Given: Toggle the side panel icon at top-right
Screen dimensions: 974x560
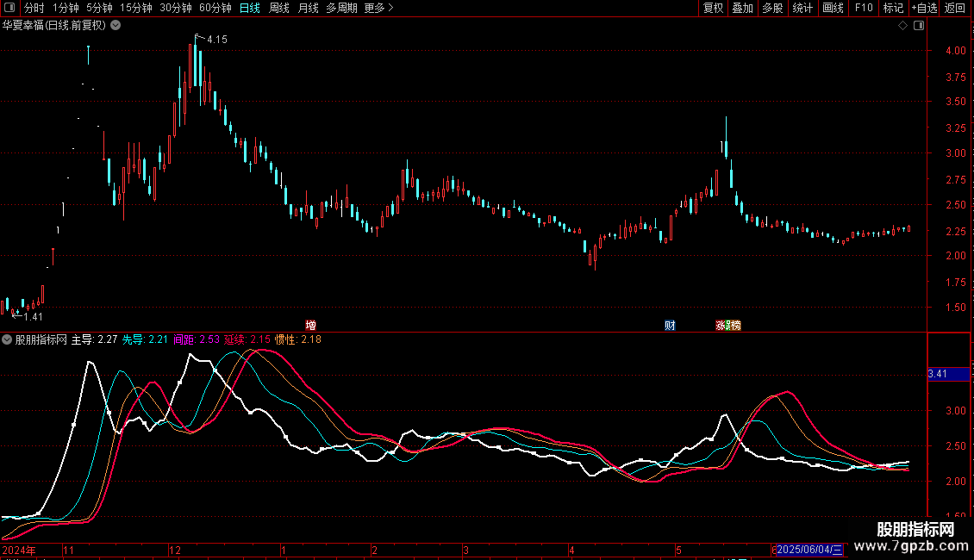Looking at the screenshot, I should [919, 26].
